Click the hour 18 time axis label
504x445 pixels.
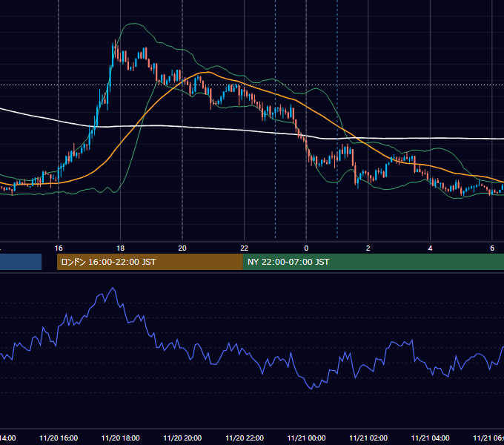(x=121, y=248)
